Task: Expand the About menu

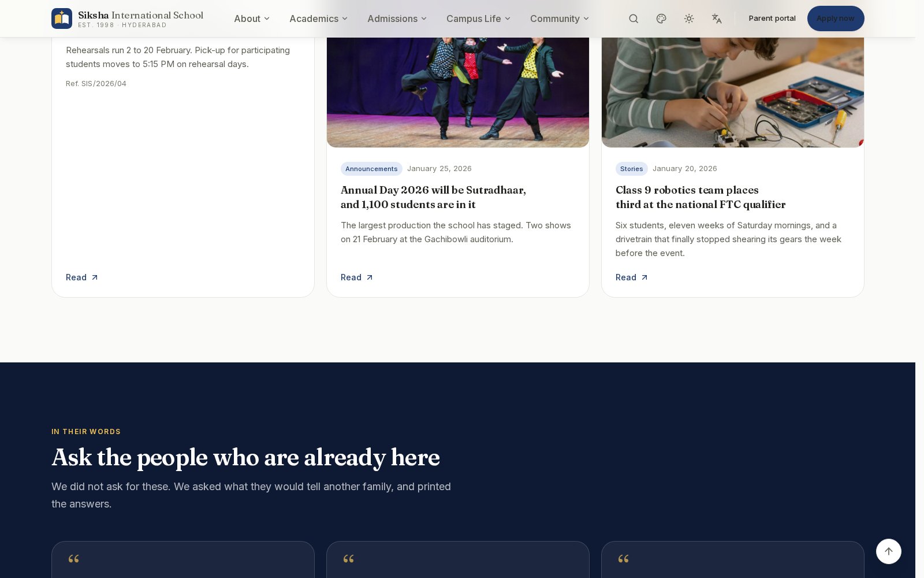Action: [252, 18]
